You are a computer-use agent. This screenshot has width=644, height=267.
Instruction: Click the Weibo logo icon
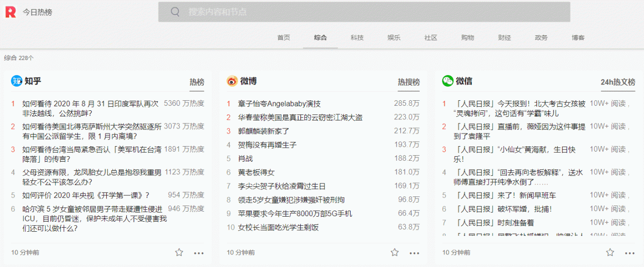232,81
